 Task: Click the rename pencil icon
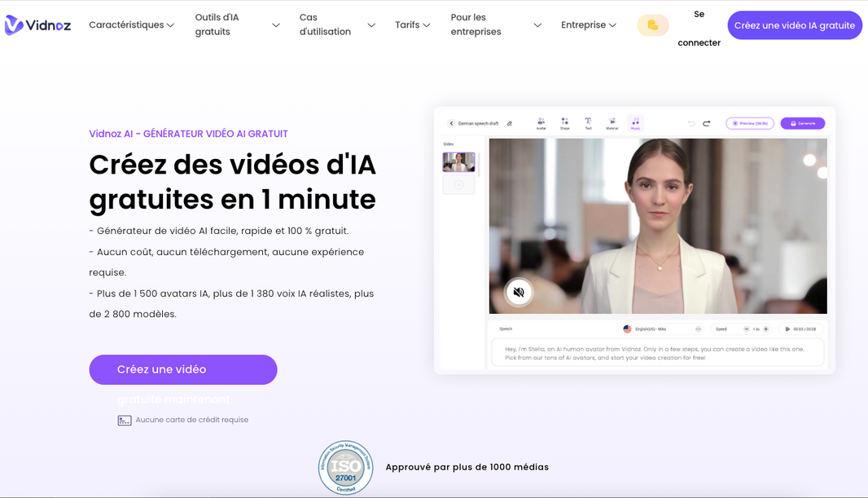click(509, 124)
